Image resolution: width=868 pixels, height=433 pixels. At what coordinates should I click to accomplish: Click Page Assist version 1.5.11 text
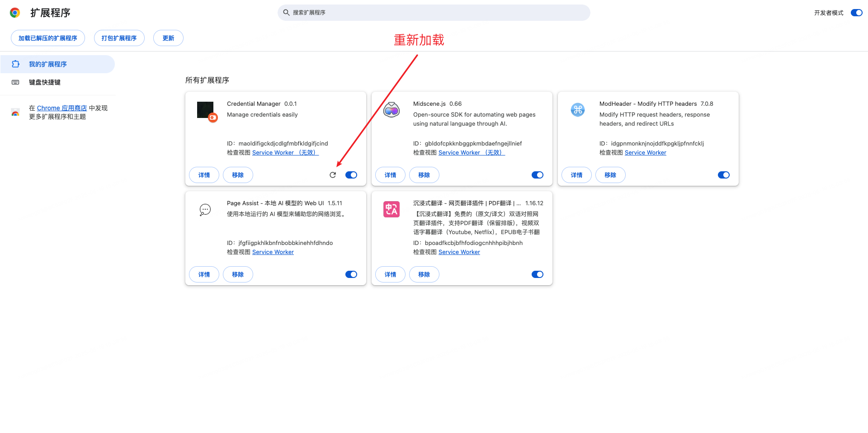(x=335, y=203)
